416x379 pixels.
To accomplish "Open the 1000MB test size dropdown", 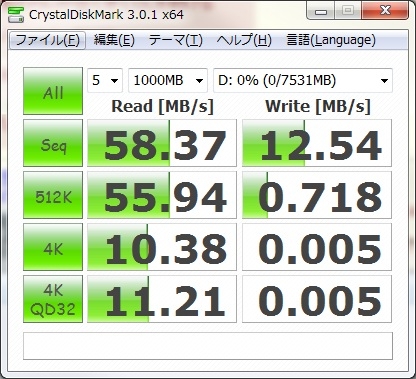I will (168, 80).
